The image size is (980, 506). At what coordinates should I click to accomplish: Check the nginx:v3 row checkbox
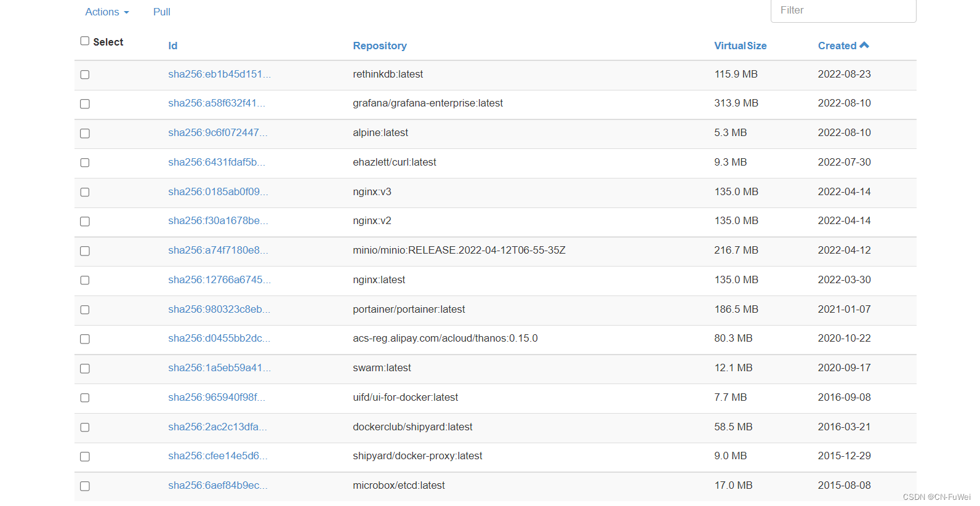tap(85, 192)
